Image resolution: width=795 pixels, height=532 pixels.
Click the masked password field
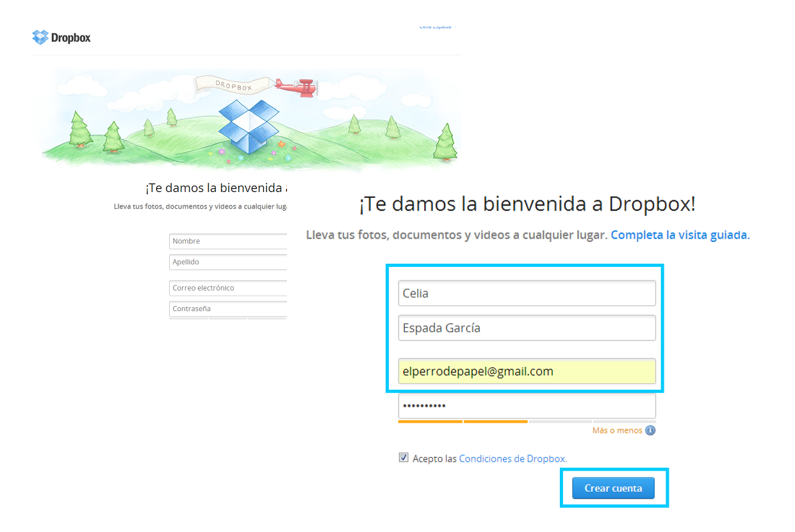point(527,406)
